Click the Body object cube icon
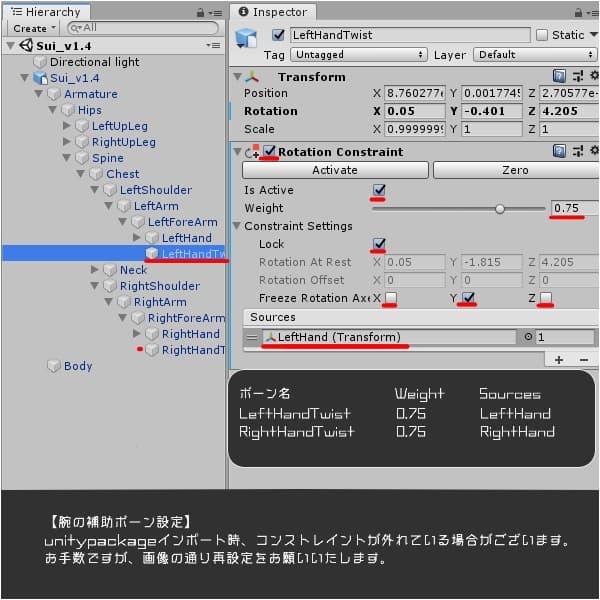Viewport: 600px width, 600px height. click(x=54, y=366)
